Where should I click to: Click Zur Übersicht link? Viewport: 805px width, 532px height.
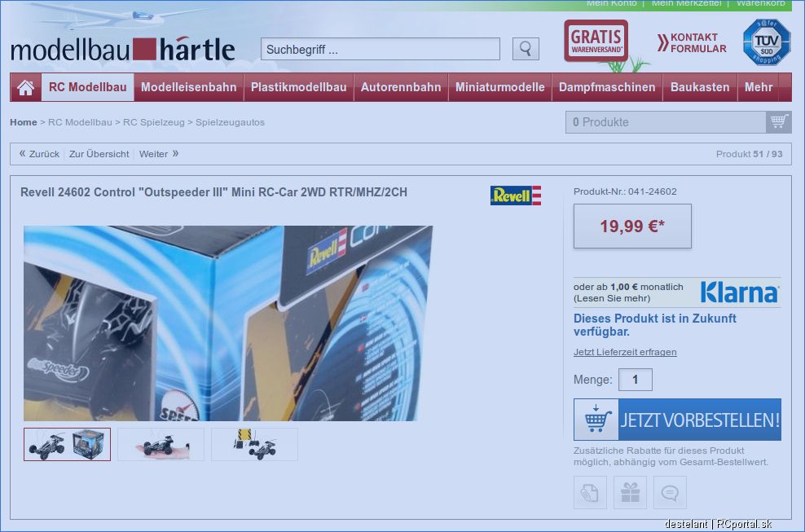coord(99,154)
